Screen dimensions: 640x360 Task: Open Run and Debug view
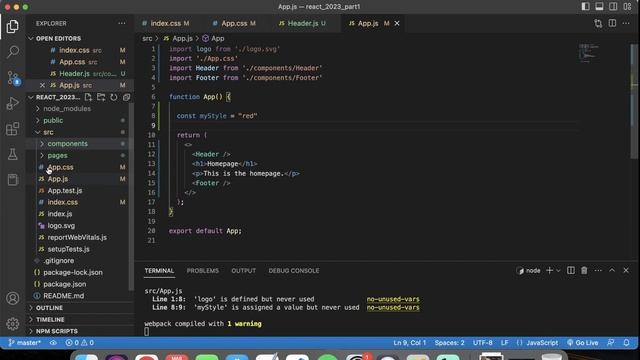click(13, 103)
